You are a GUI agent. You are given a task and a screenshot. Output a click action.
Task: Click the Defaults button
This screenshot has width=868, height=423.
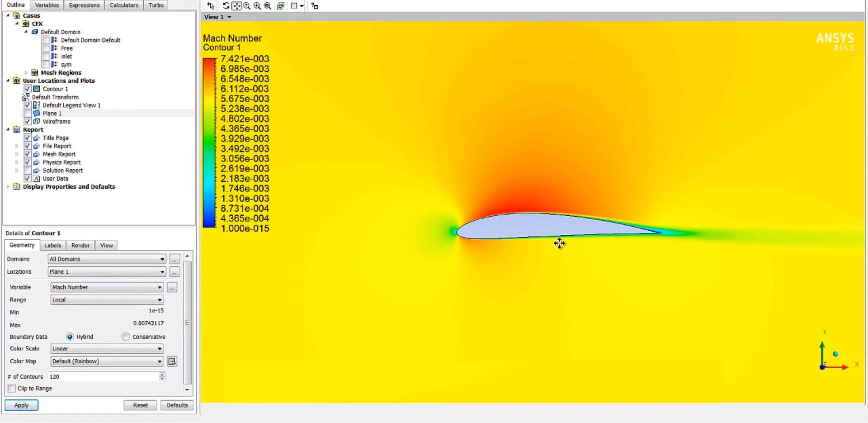pyautogui.click(x=177, y=405)
